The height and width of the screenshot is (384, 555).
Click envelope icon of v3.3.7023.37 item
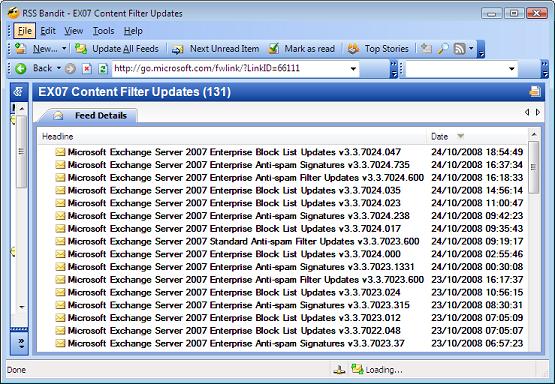coord(61,343)
